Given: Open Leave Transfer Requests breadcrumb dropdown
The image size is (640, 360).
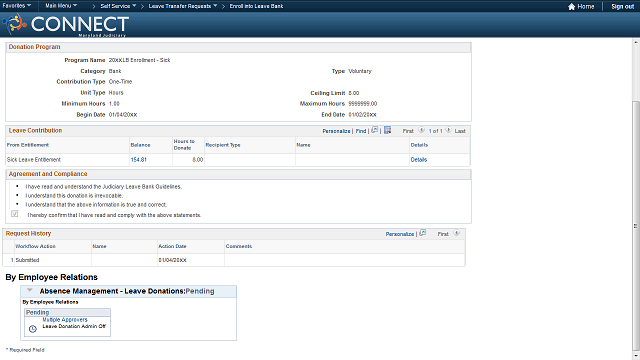Looking at the screenshot, I should click(183, 6).
